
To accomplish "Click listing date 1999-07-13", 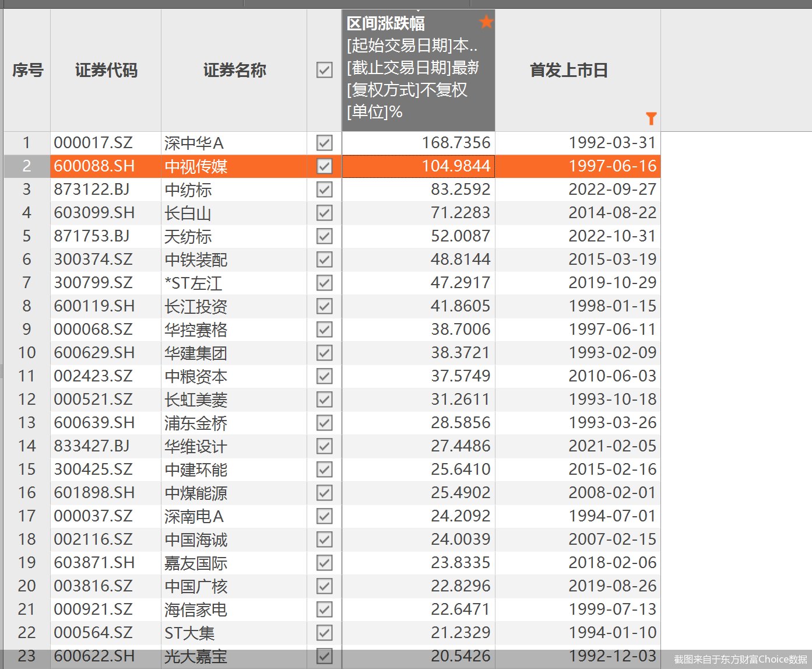I will 613,610.
